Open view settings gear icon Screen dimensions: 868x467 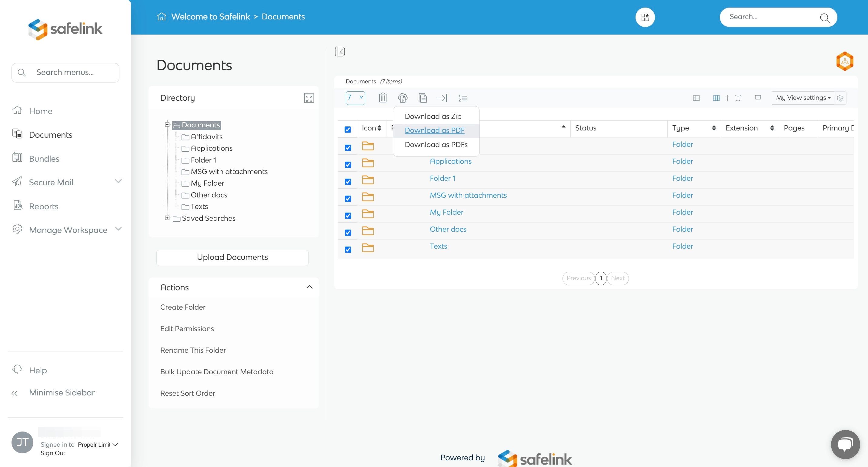pyautogui.click(x=840, y=98)
